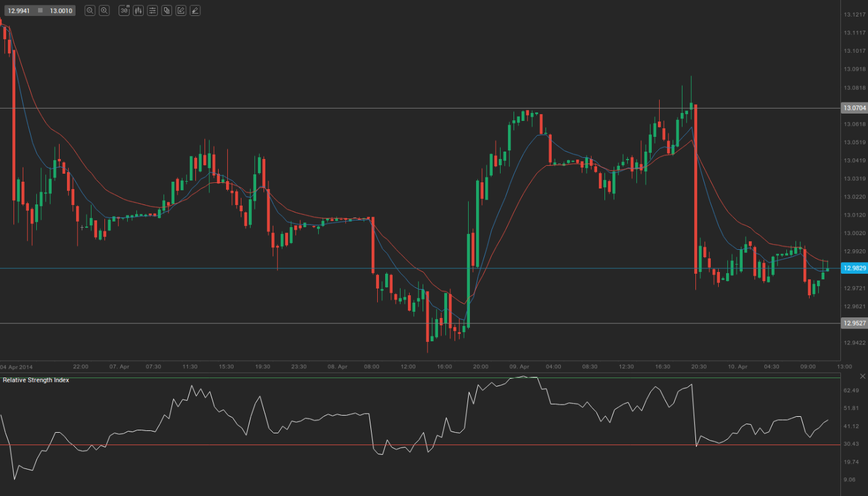
Task: Click the zoom in magnifier icon
Action: point(104,10)
